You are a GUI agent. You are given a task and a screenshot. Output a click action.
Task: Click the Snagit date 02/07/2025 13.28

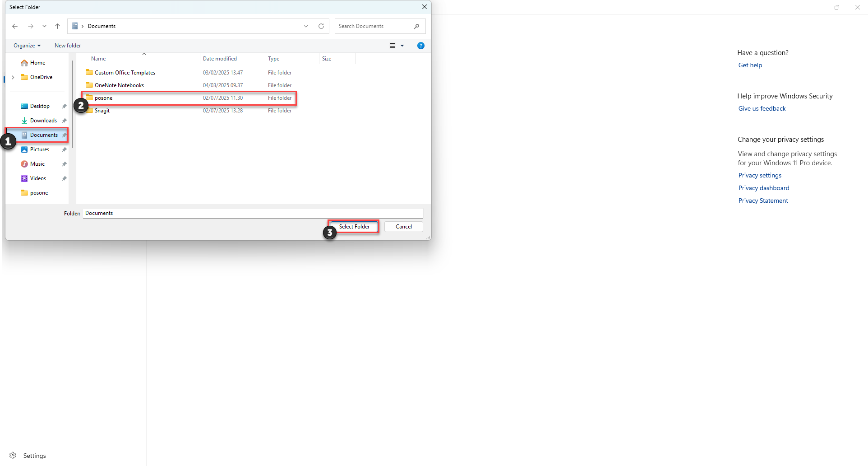[223, 111]
